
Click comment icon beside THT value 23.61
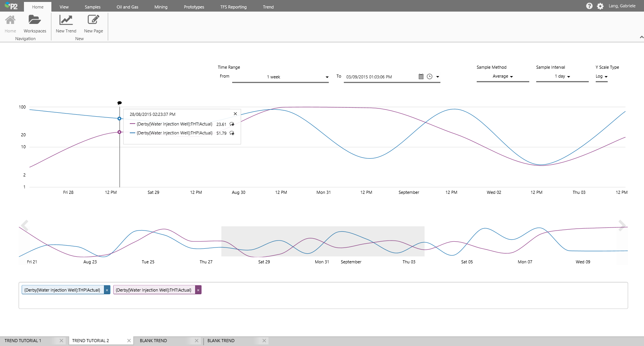[x=232, y=124]
